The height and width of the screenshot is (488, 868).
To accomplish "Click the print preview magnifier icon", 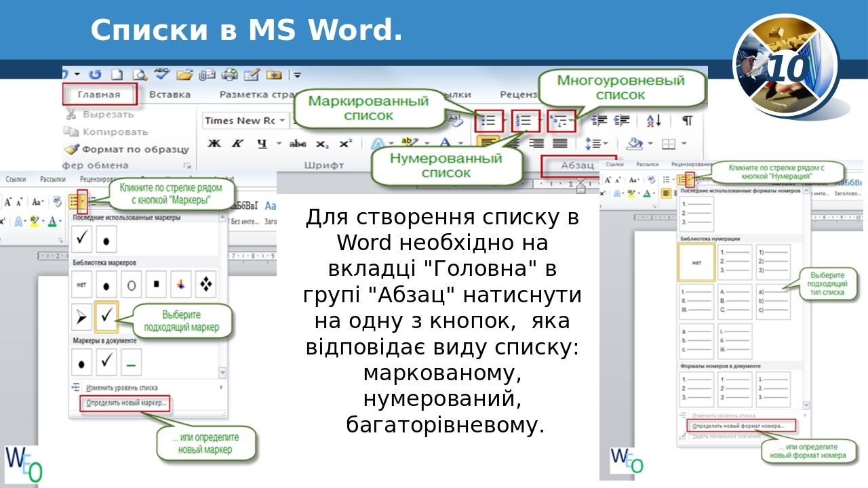I will click(140, 75).
